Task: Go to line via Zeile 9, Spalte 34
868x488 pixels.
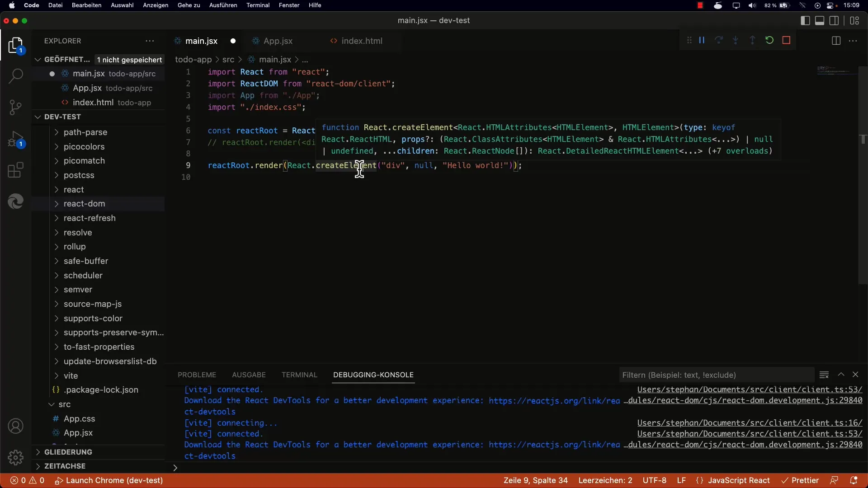Action: (x=536, y=480)
